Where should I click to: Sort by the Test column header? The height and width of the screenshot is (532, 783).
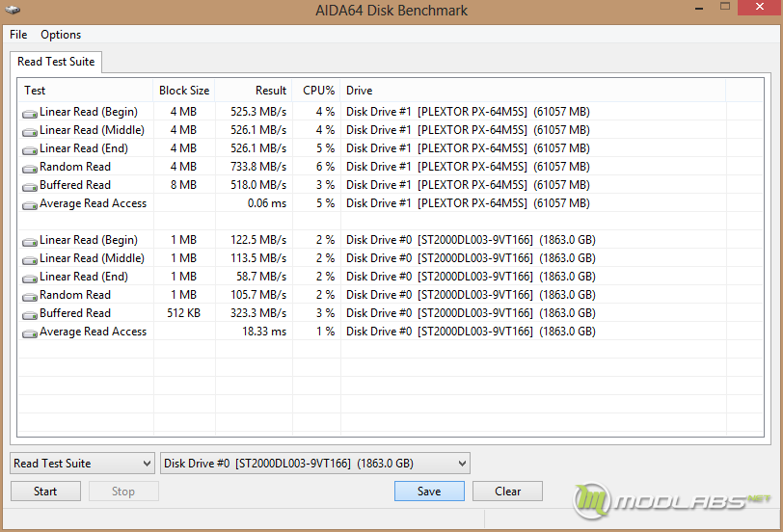click(x=86, y=91)
